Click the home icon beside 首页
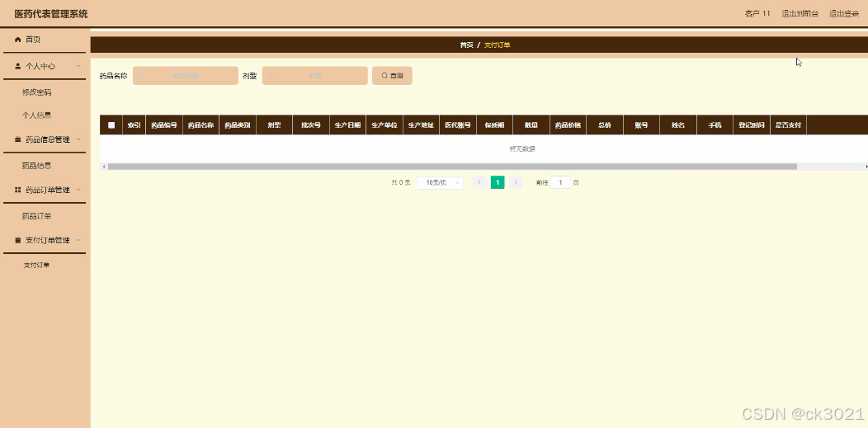 (x=17, y=40)
